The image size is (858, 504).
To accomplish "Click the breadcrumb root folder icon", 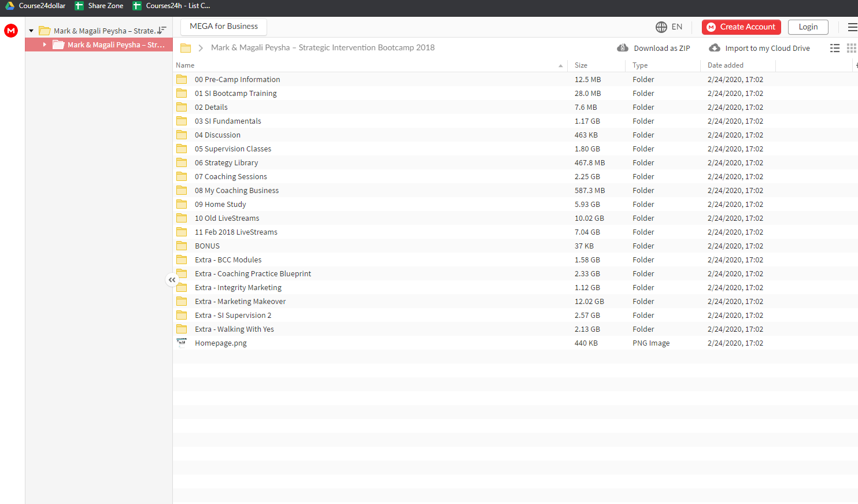I will click(x=186, y=48).
